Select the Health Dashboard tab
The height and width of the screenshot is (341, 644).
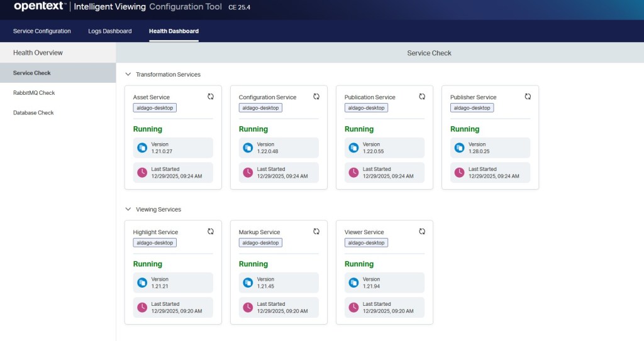(x=174, y=31)
